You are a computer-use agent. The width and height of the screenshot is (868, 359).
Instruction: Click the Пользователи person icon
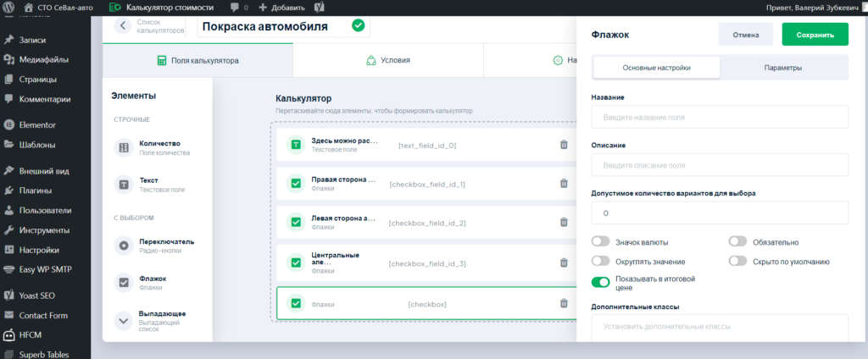[8, 210]
